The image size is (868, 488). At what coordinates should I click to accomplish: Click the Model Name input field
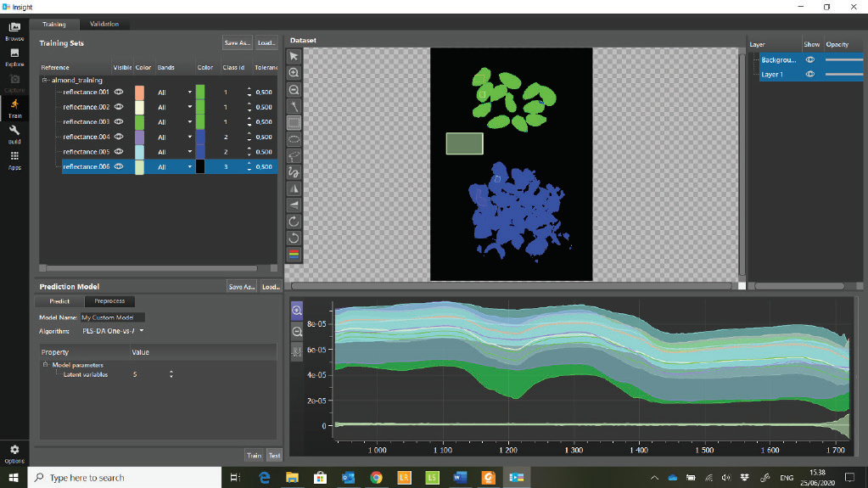113,317
